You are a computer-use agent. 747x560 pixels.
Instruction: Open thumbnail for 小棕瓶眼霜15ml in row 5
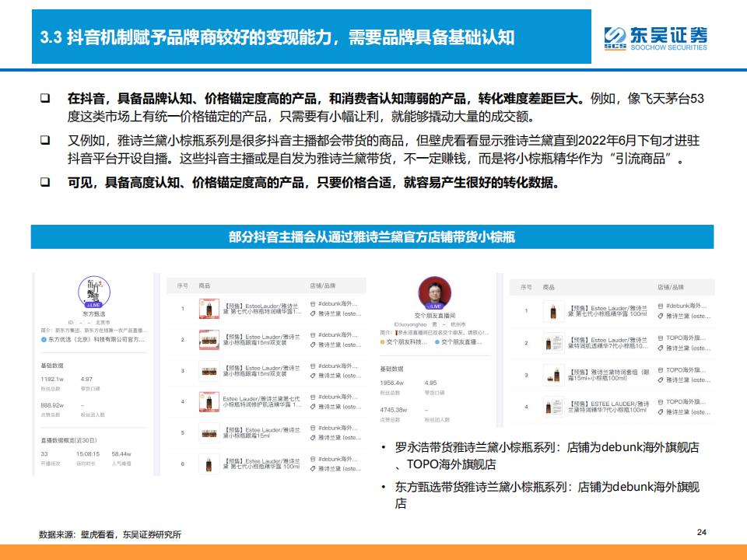click(x=209, y=433)
